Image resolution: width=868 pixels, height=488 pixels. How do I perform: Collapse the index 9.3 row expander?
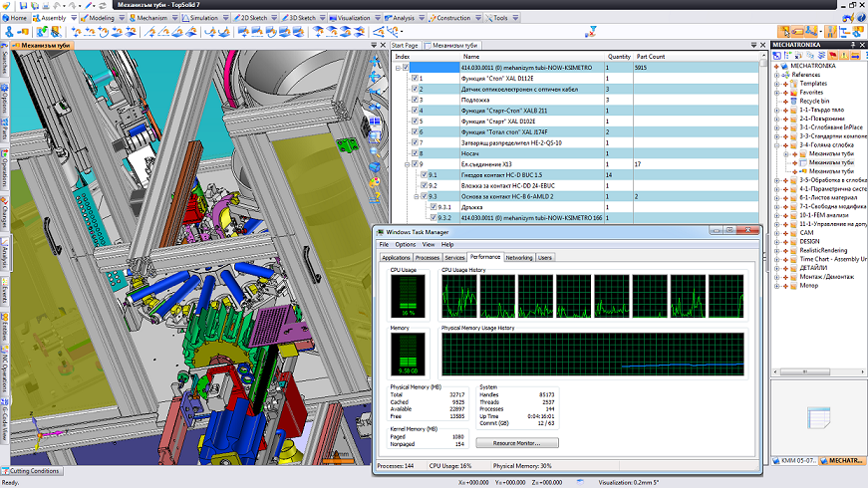pyautogui.click(x=417, y=196)
